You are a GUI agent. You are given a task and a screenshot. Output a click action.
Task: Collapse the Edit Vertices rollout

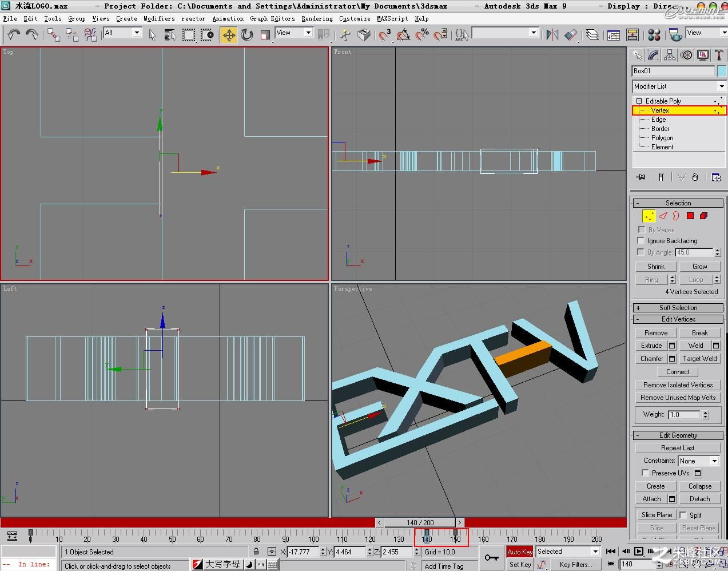(678, 319)
